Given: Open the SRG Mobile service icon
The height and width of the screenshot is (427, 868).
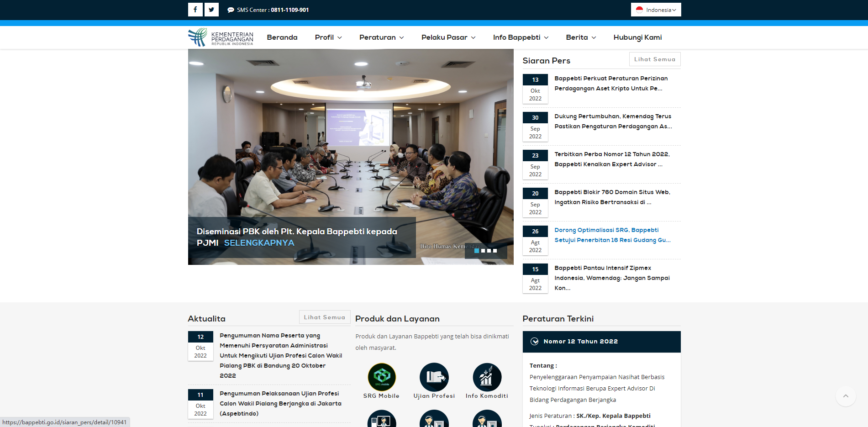Looking at the screenshot, I should coord(382,377).
